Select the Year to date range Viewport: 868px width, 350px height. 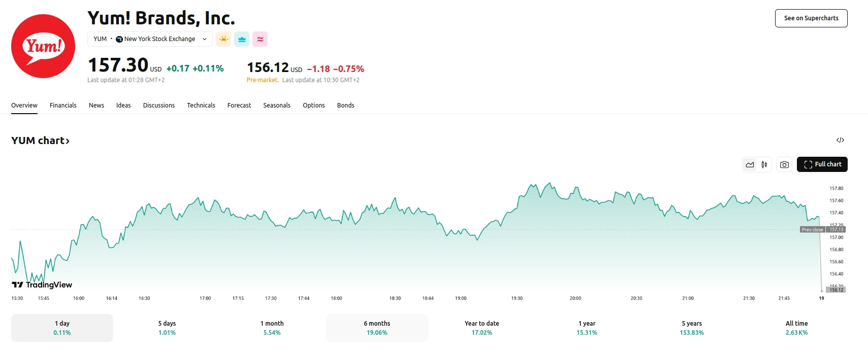click(482, 328)
